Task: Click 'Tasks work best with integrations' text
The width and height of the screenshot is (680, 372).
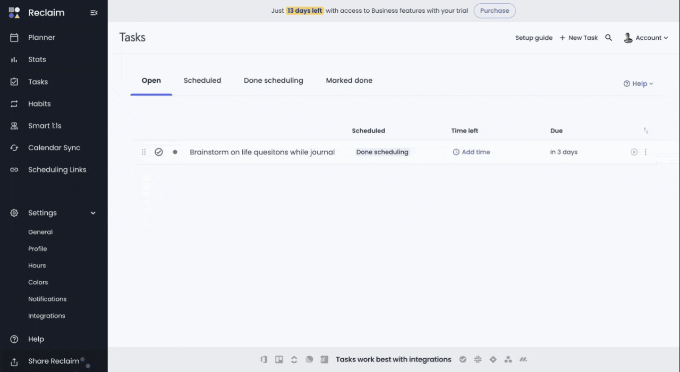Action: pos(393,359)
